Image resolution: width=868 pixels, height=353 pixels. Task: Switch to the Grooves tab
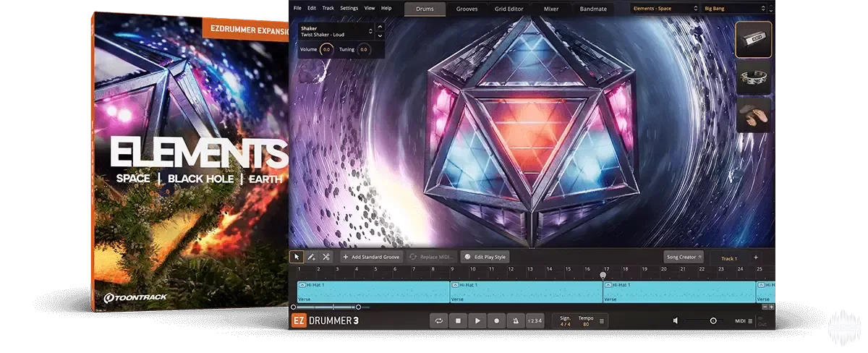467,9
